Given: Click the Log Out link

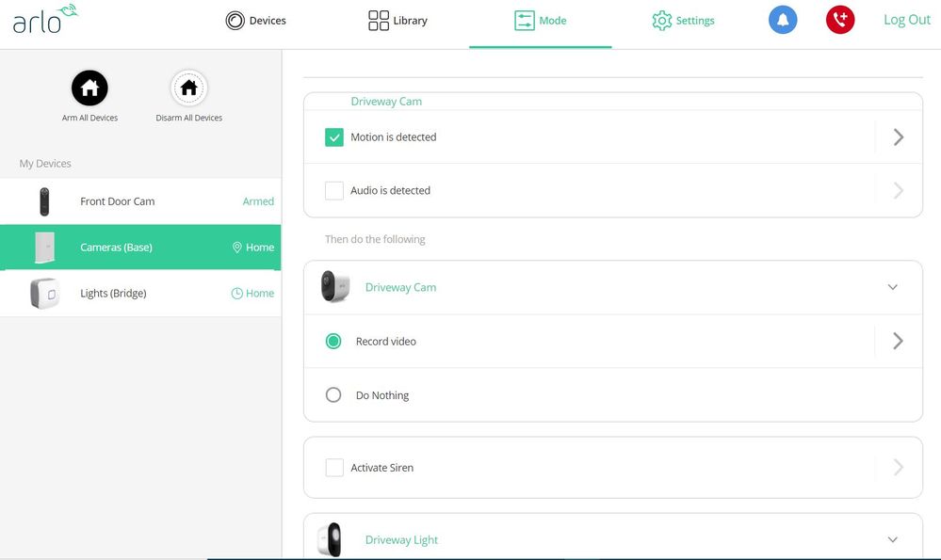Looking at the screenshot, I should tap(907, 20).
